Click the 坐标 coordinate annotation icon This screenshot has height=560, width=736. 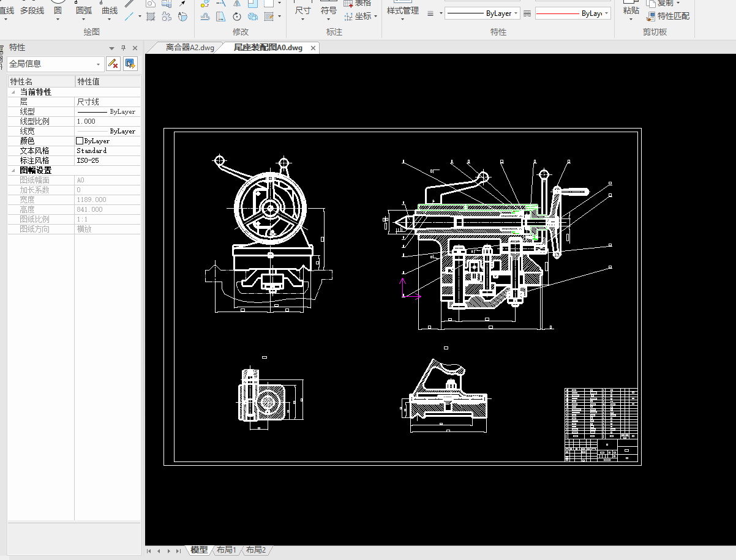tap(348, 16)
